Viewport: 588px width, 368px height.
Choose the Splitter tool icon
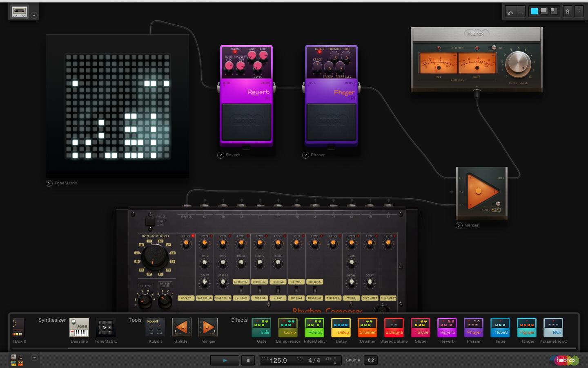182,328
